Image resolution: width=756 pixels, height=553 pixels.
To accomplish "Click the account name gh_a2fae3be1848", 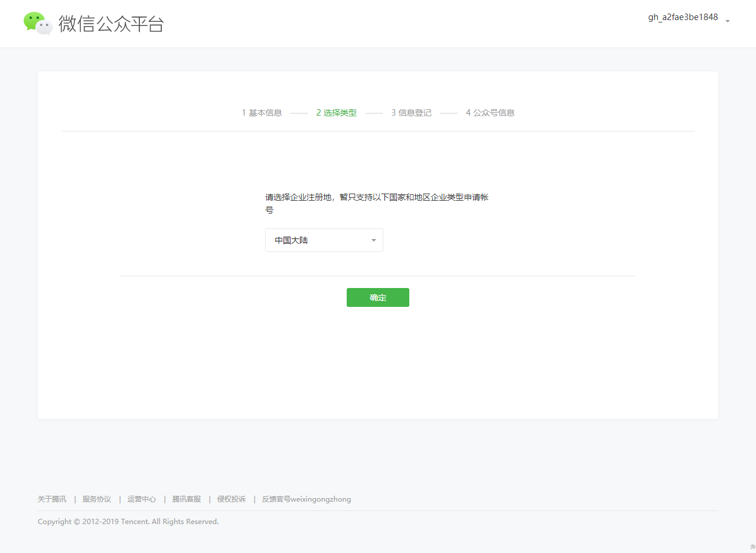I will pos(683,18).
